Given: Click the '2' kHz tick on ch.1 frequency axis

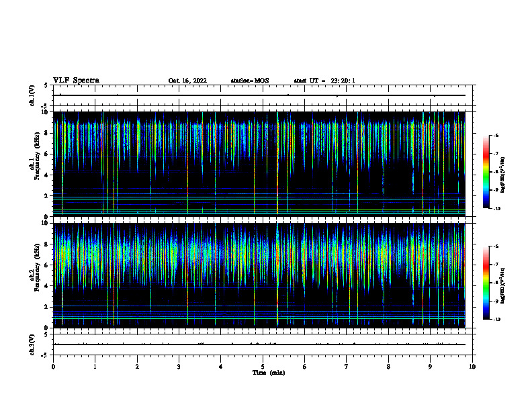Looking at the screenshot, I should [47, 196].
